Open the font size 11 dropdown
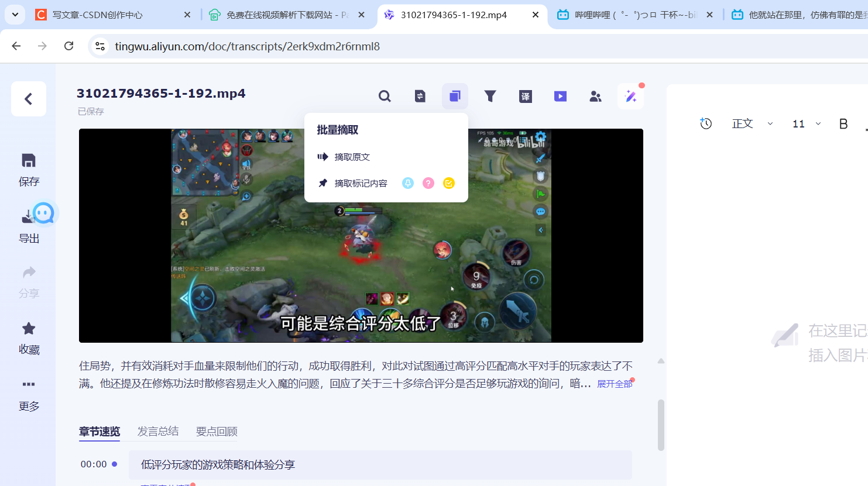 coord(807,123)
